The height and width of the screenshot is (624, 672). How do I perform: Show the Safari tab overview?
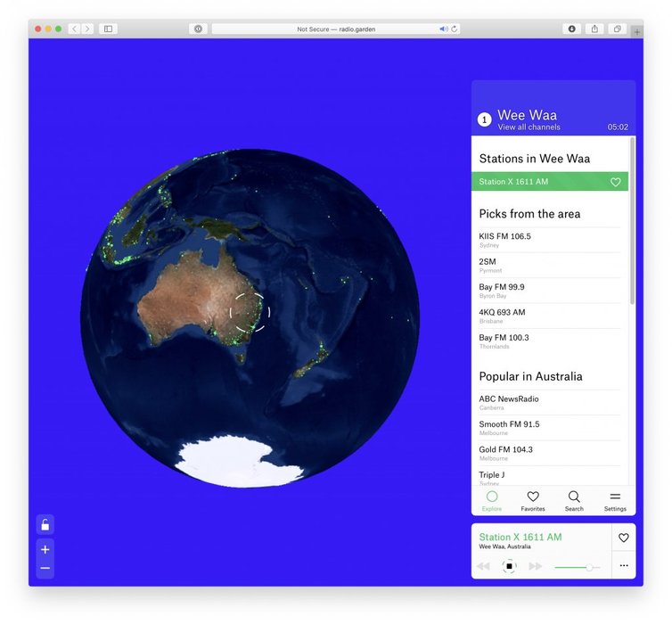click(x=617, y=29)
